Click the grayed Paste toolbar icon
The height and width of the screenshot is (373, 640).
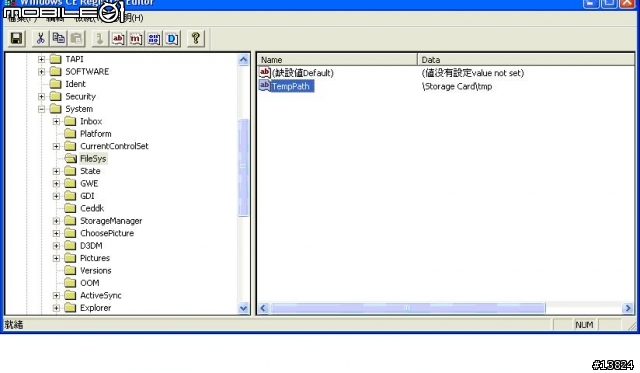(x=76, y=39)
